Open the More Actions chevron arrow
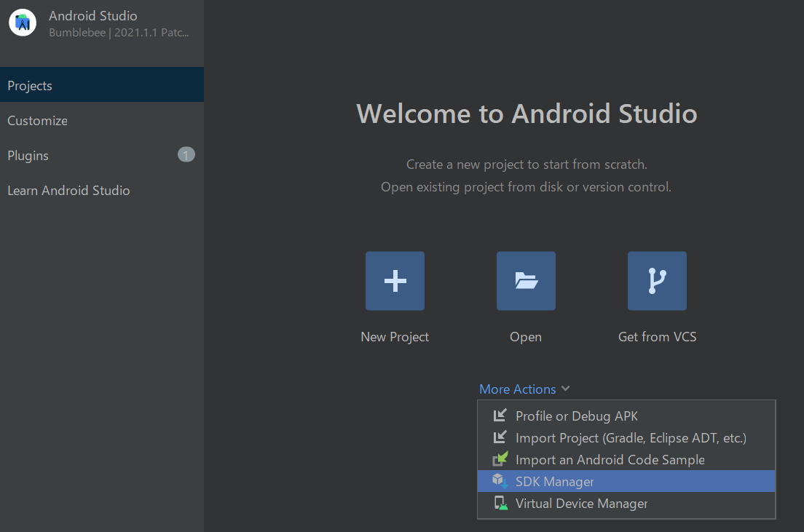804x532 pixels. coord(567,389)
